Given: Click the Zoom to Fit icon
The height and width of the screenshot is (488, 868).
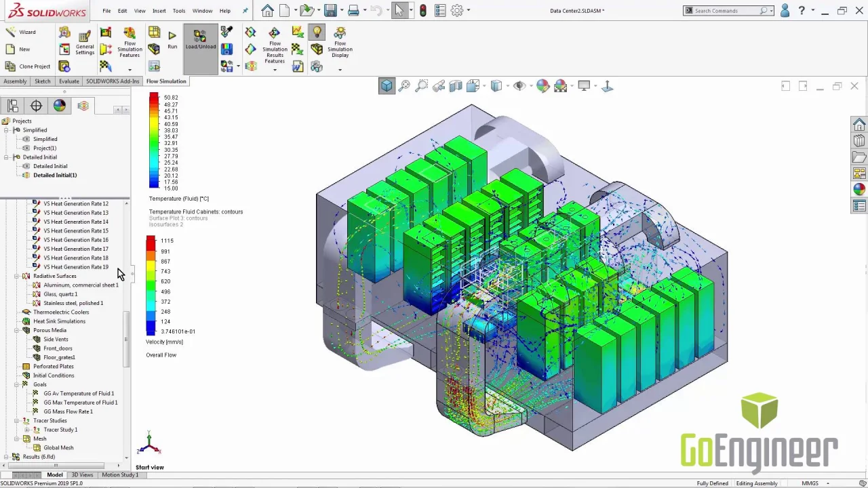Looking at the screenshot, I should [x=404, y=86].
